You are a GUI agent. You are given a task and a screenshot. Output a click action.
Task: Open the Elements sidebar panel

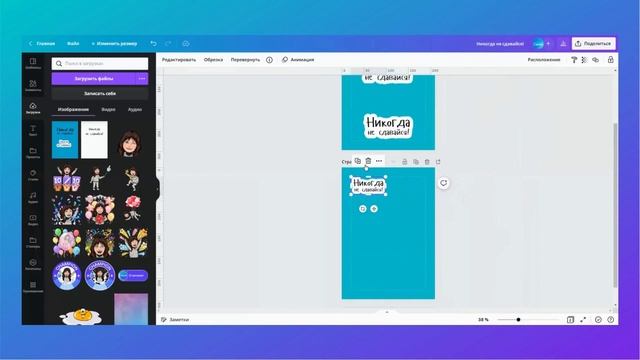(33, 85)
